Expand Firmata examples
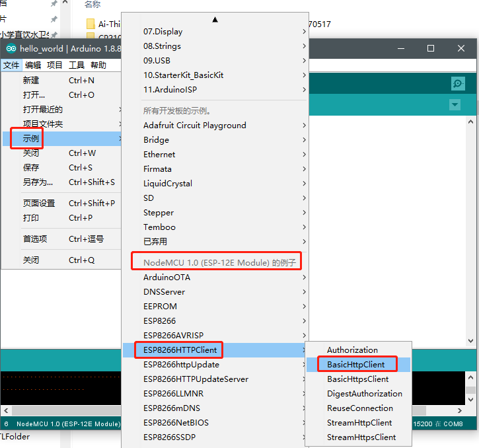The width and height of the screenshot is (479, 448). (x=215, y=169)
